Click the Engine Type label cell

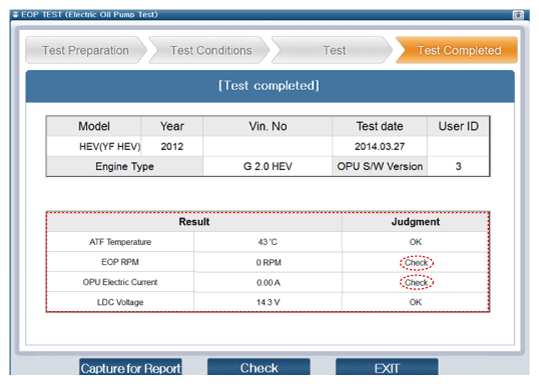(x=124, y=166)
